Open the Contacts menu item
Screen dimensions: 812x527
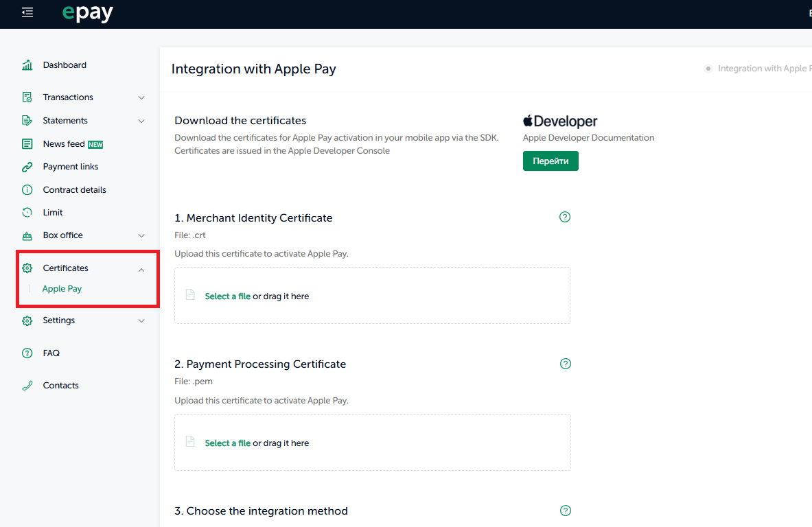point(60,385)
